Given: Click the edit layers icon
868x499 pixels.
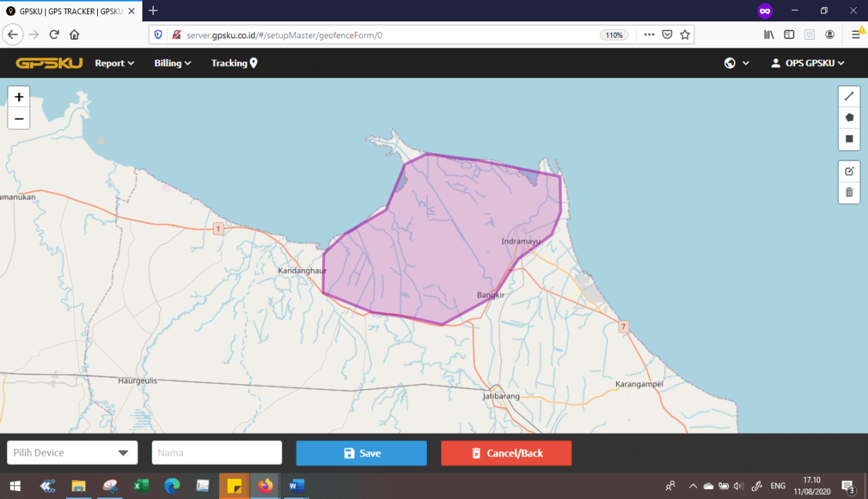Looking at the screenshot, I should (849, 171).
